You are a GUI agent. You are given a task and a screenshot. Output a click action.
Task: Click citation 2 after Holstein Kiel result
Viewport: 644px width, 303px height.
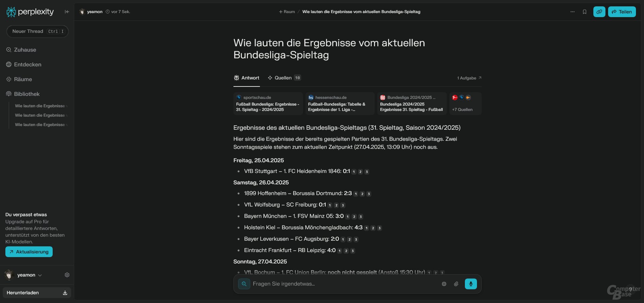(373, 228)
